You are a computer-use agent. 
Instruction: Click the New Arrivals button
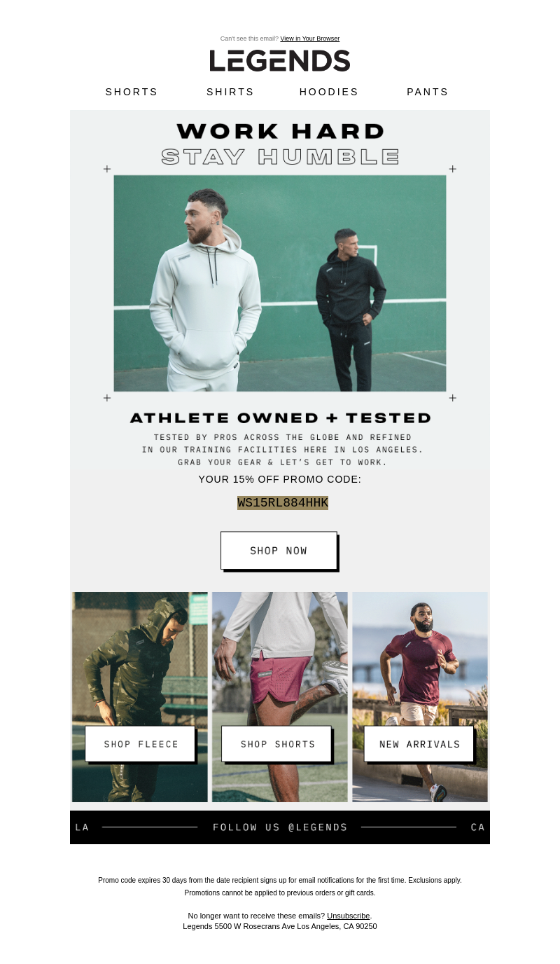419,744
